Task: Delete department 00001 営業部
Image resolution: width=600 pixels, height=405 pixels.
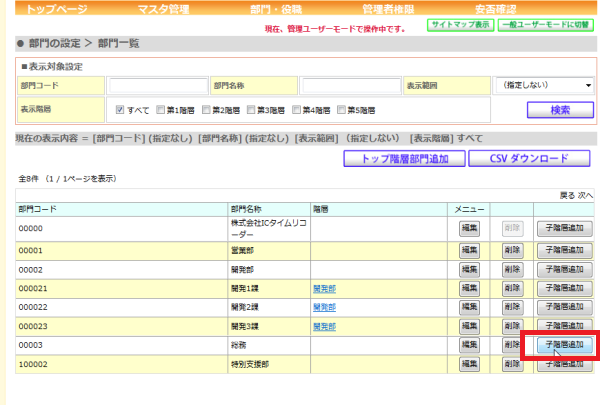Action: point(512,250)
